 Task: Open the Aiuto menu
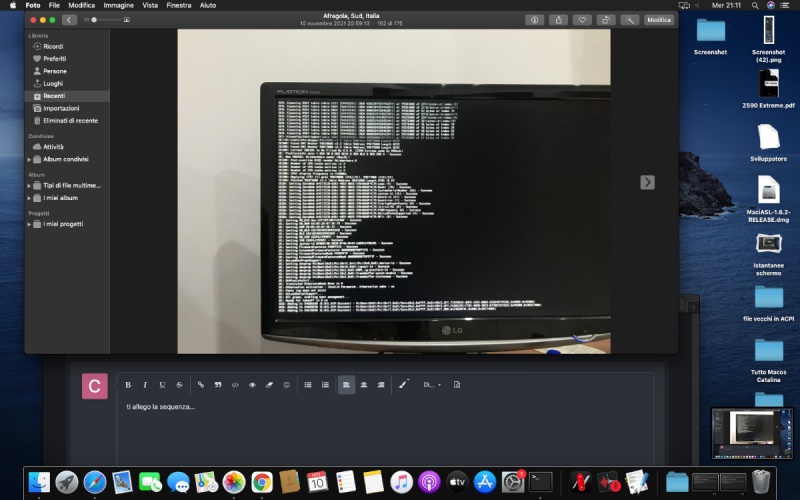click(208, 5)
